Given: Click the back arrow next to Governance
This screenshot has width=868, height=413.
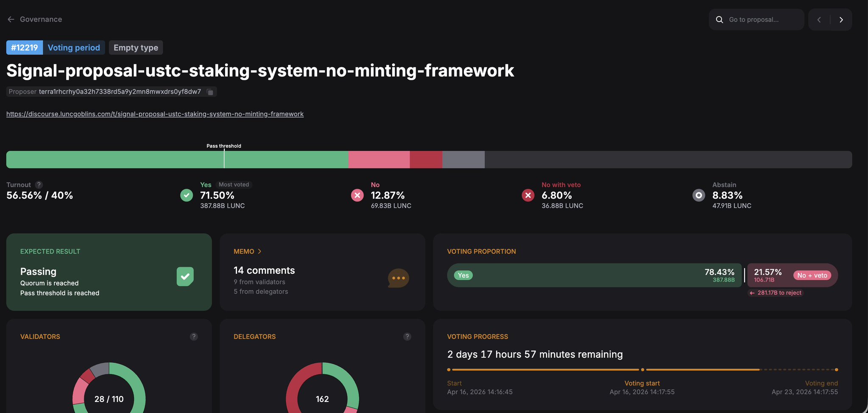Looking at the screenshot, I should click(11, 20).
